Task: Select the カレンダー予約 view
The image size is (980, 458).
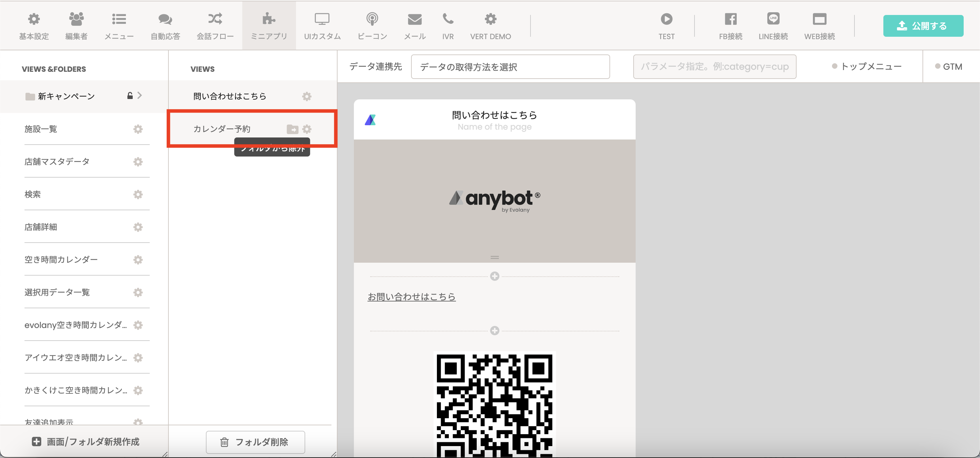Action: [x=222, y=129]
